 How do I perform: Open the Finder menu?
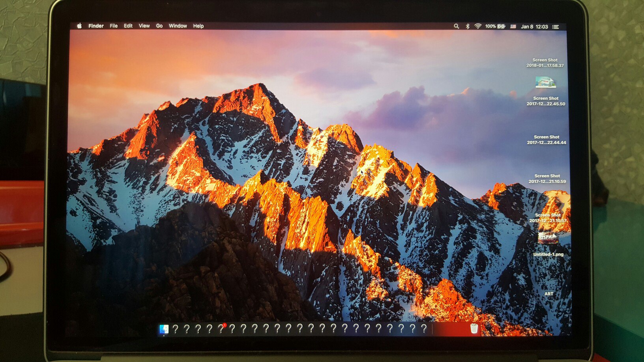pyautogui.click(x=96, y=26)
